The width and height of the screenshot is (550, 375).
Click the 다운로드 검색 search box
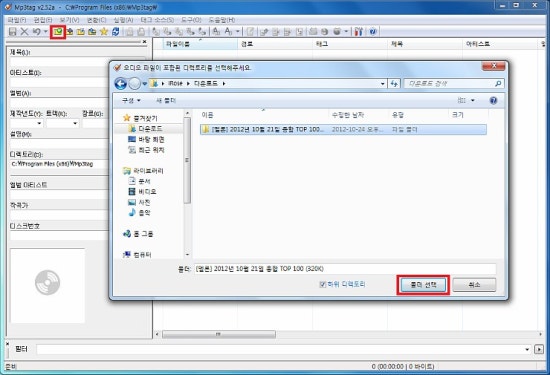click(x=454, y=83)
